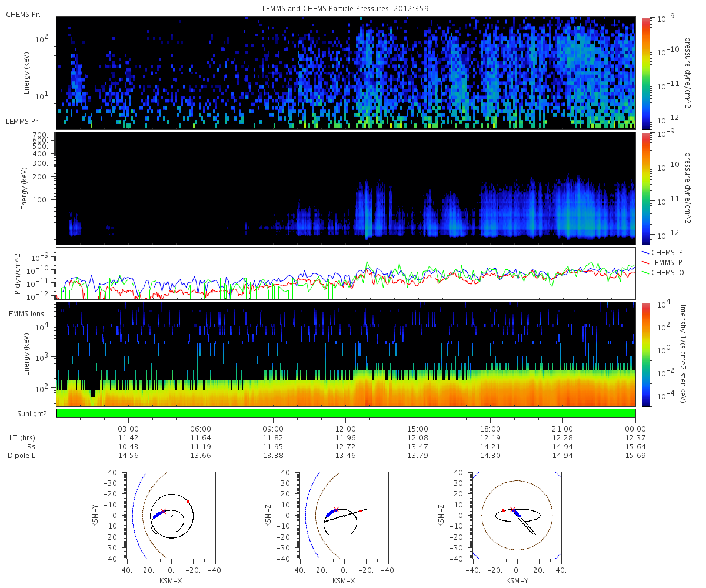Viewport: 706px width, 588px height.
Task: Click the LEMMS Pr. panel label
Action: tap(24, 122)
